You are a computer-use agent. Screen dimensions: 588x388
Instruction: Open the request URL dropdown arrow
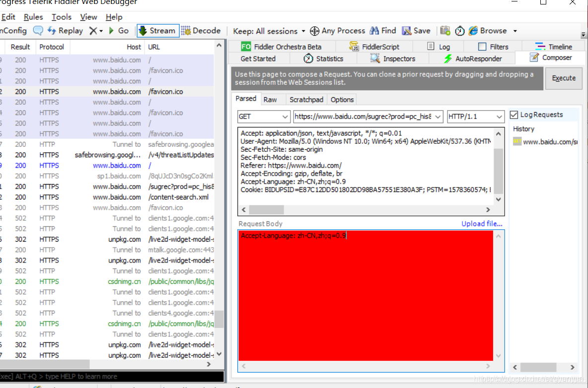coord(438,117)
